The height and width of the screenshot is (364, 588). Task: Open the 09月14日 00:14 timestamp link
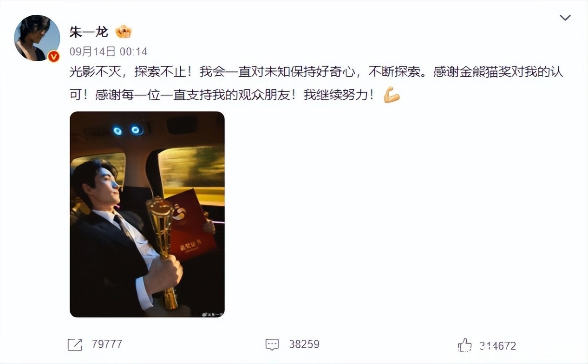pyautogui.click(x=108, y=51)
